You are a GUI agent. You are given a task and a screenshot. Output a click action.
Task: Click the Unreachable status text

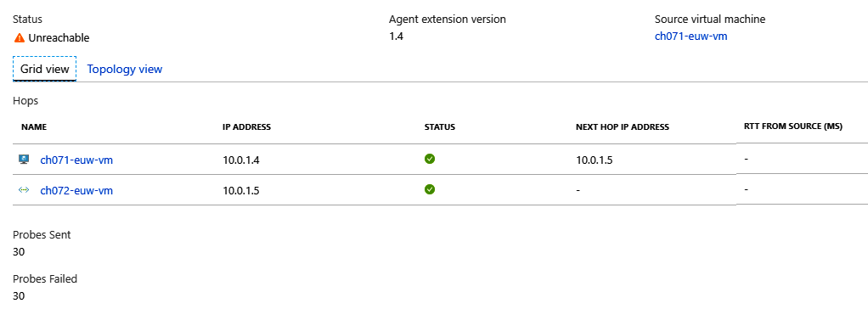coord(59,37)
